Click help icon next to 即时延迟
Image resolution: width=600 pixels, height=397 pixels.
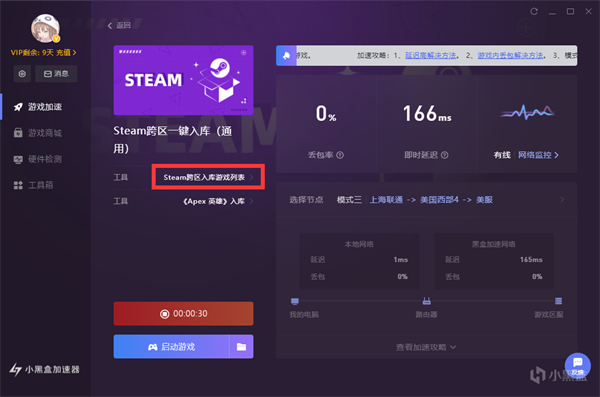(x=445, y=155)
